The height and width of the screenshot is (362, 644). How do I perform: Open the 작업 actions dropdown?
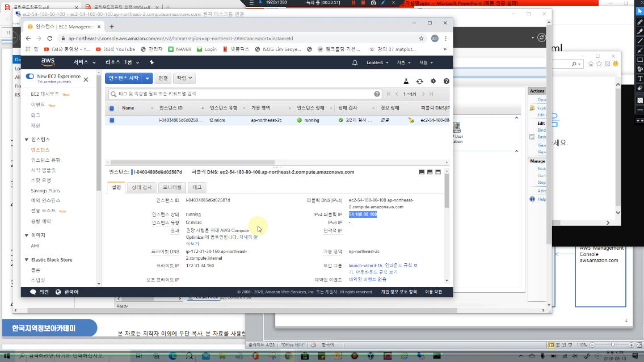click(x=184, y=78)
